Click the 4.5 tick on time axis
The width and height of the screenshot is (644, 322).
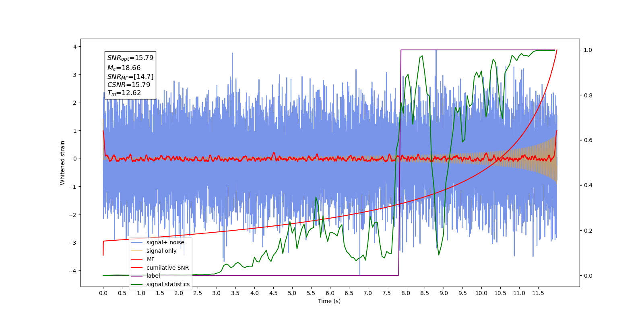pyautogui.click(x=273, y=293)
